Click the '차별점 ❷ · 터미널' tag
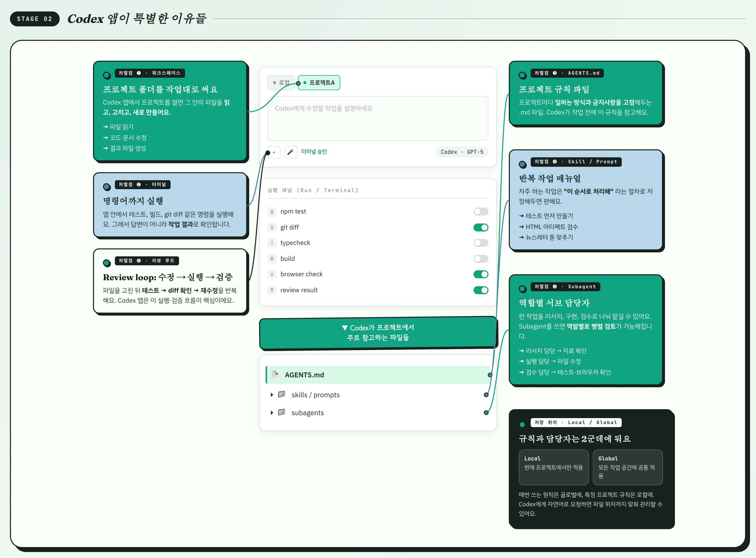The image size is (756, 558). point(142,184)
